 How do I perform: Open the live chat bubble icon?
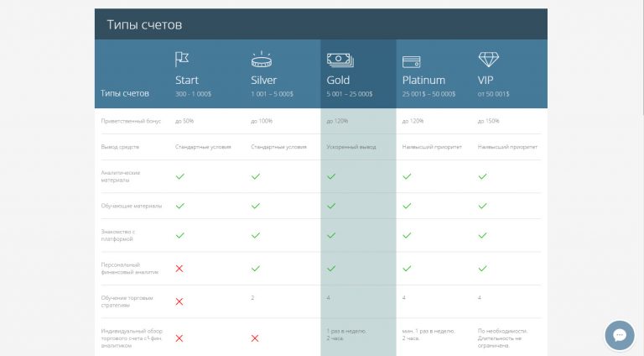(x=620, y=336)
